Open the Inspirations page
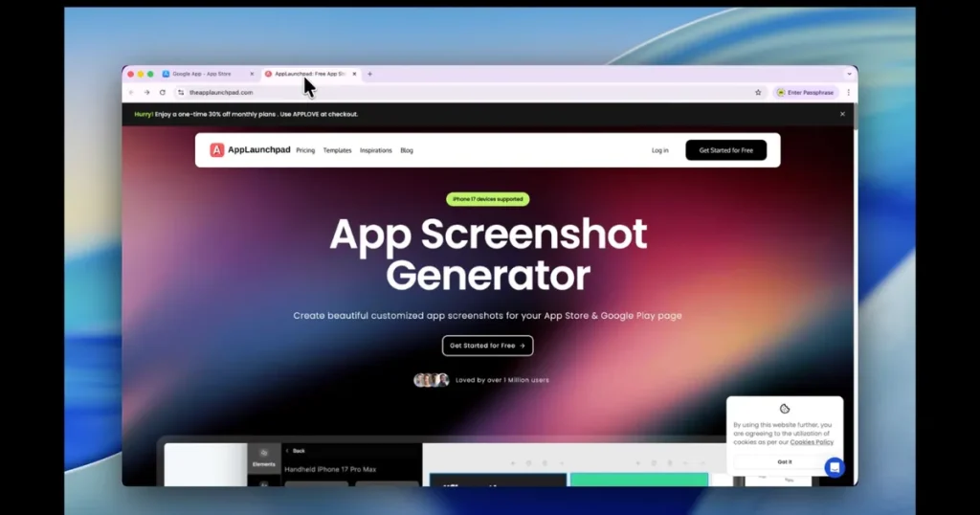Screen dimensions: 980x515 click(x=375, y=150)
